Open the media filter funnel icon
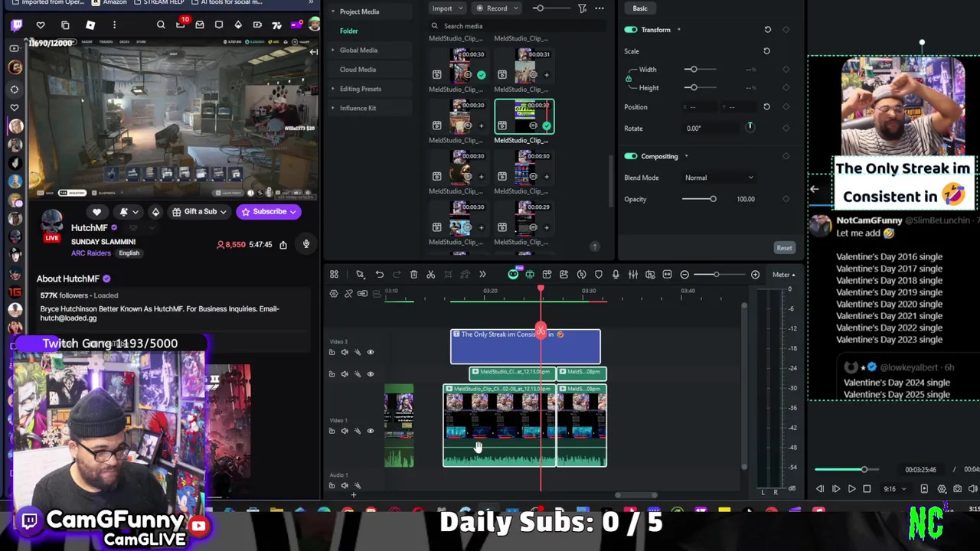This screenshot has width=980, height=551. [x=583, y=8]
